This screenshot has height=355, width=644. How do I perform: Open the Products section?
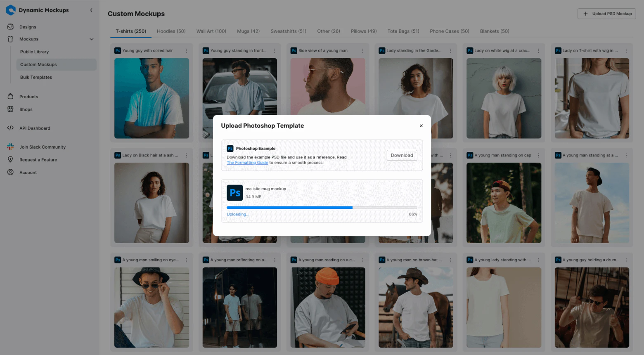click(x=10, y=96)
